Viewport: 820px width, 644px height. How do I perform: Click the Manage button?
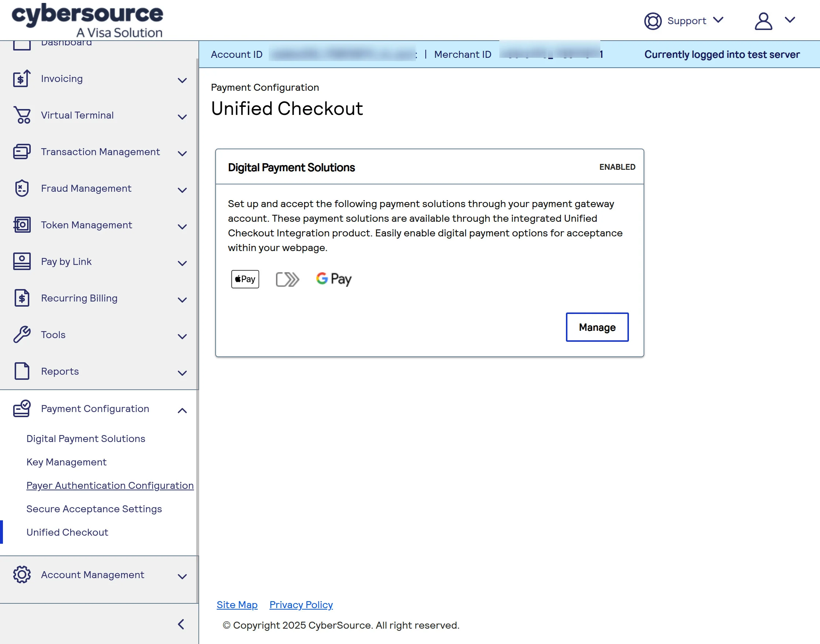[597, 327]
